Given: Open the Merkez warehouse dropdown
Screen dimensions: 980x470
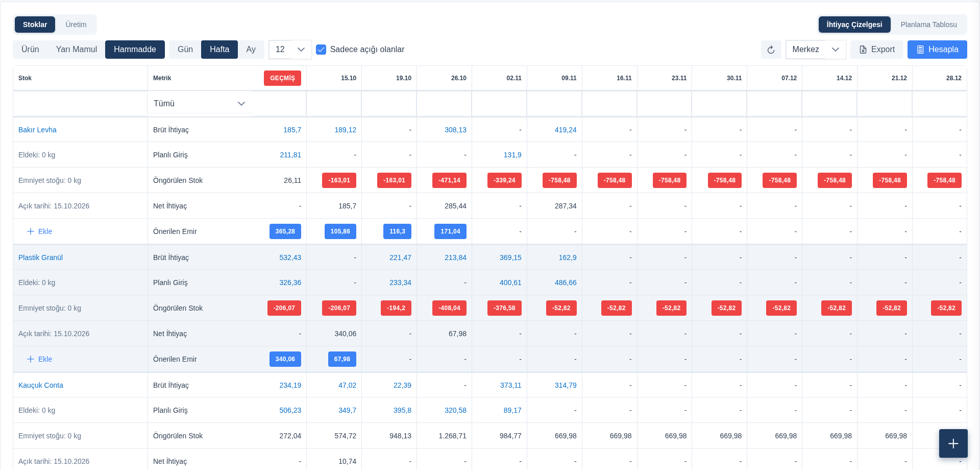Looking at the screenshot, I should coord(816,50).
